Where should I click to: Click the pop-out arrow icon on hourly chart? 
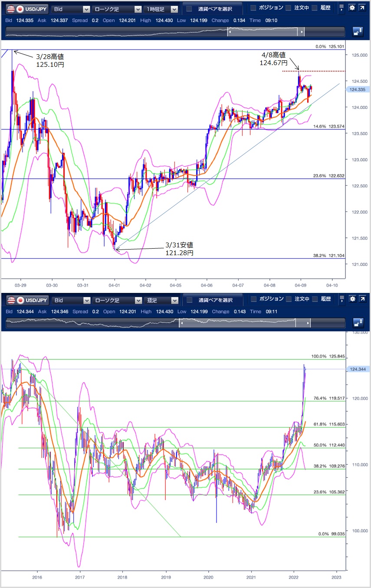click(362, 8)
